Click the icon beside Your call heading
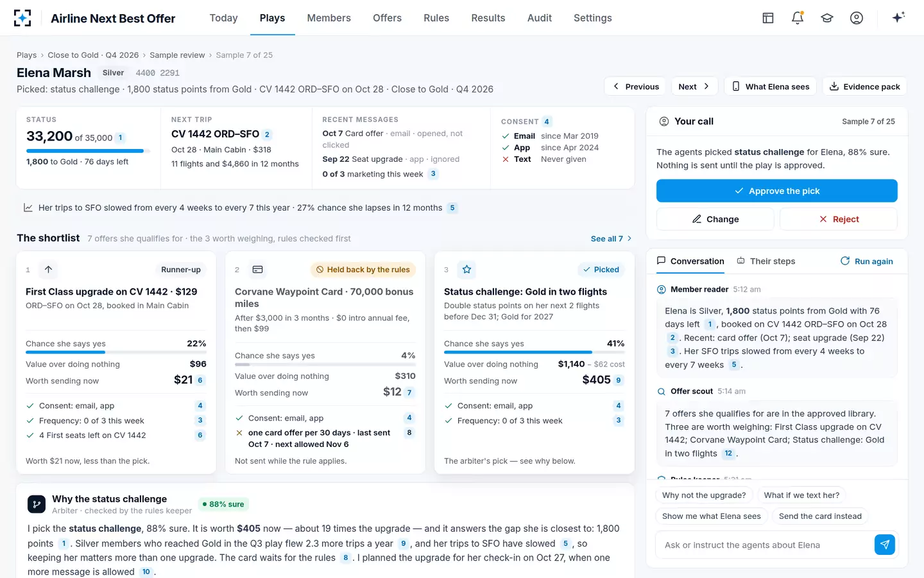Viewport: 924px width, 578px height. 664,121
